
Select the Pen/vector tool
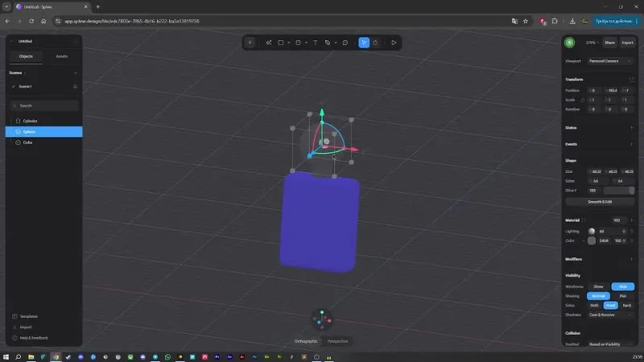click(328, 43)
